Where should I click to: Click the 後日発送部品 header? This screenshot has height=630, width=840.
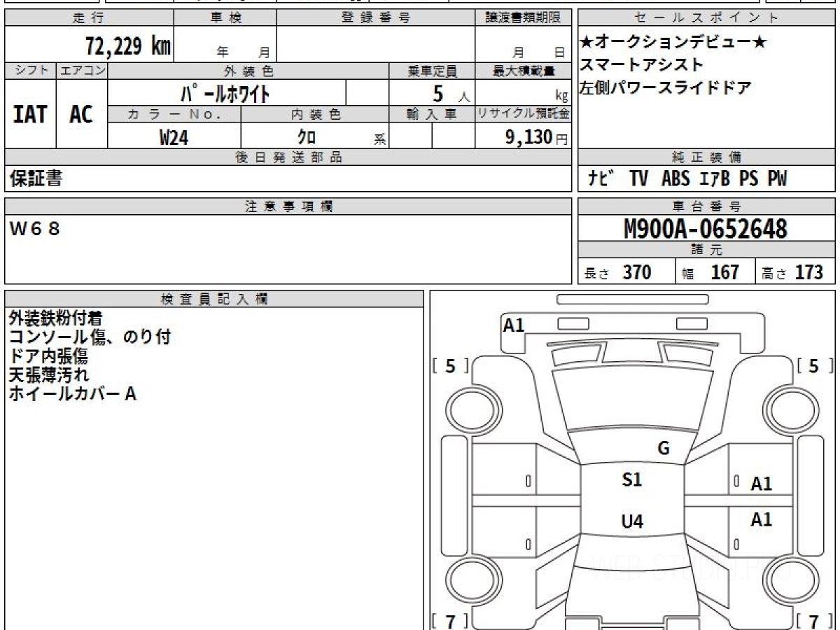click(288, 157)
